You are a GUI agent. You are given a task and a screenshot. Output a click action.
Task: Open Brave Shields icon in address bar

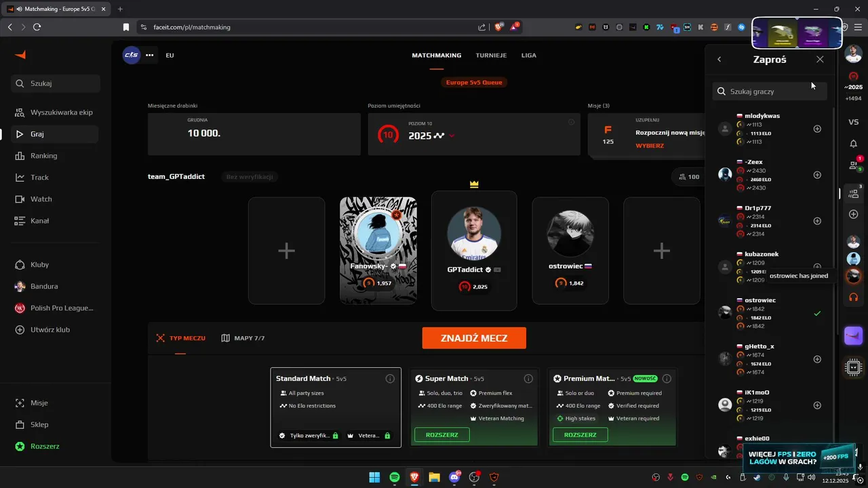(x=499, y=27)
